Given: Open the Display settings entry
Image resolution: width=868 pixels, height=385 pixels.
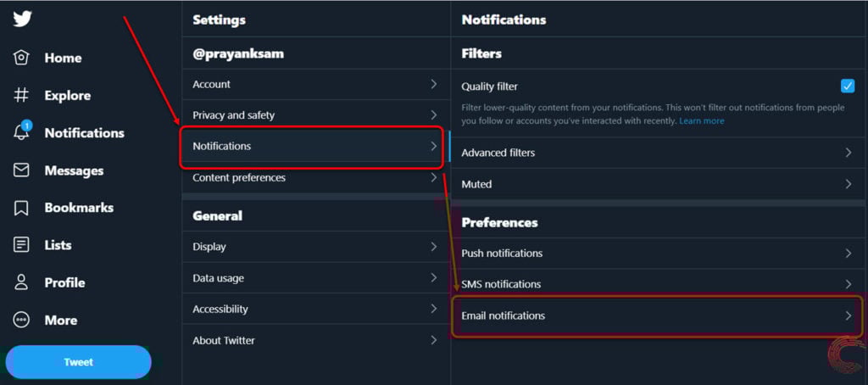Looking at the screenshot, I should [316, 247].
